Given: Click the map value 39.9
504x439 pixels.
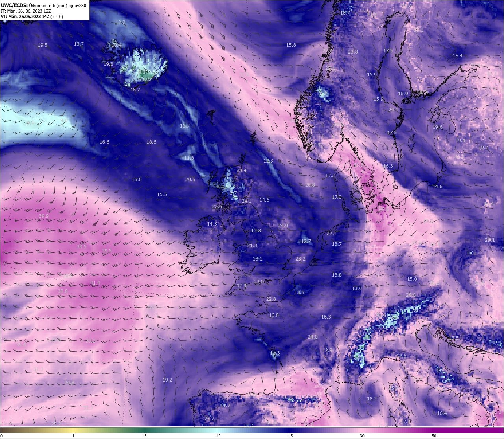Looking at the screenshot, I should click(x=44, y=216).
